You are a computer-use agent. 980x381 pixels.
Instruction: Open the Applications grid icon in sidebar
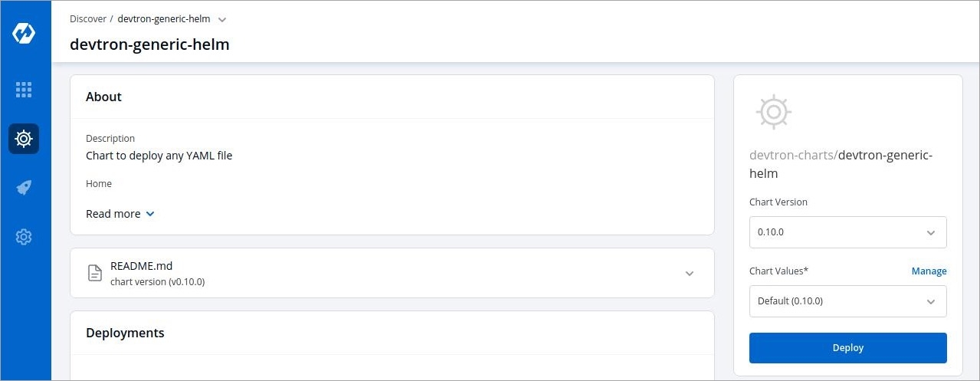[24, 90]
